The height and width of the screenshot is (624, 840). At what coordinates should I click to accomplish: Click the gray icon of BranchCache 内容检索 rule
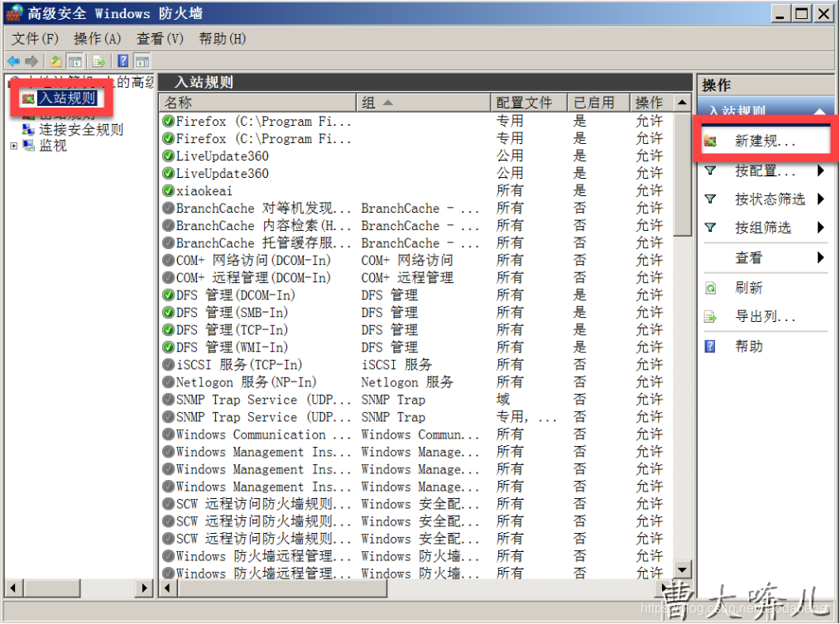click(x=168, y=225)
